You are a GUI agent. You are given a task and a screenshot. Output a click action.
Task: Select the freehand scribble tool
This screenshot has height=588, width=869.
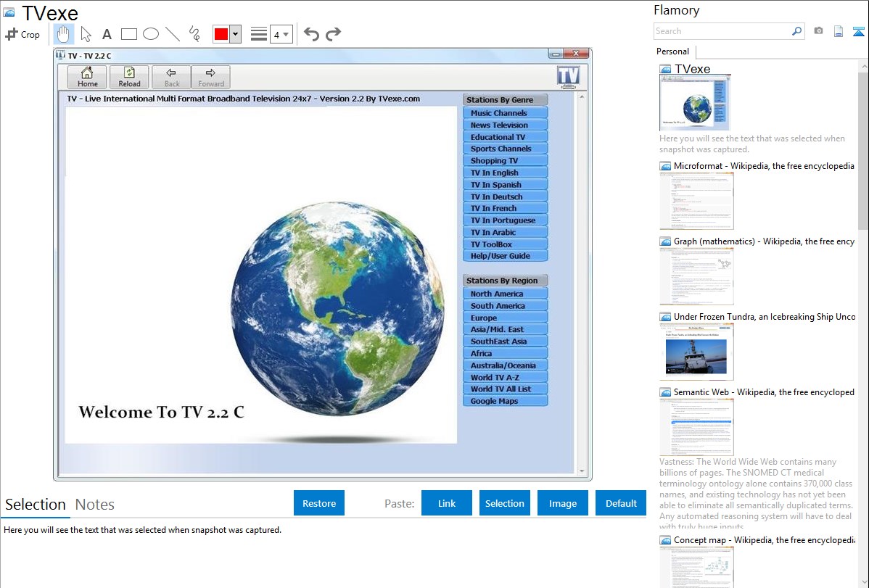coord(194,34)
